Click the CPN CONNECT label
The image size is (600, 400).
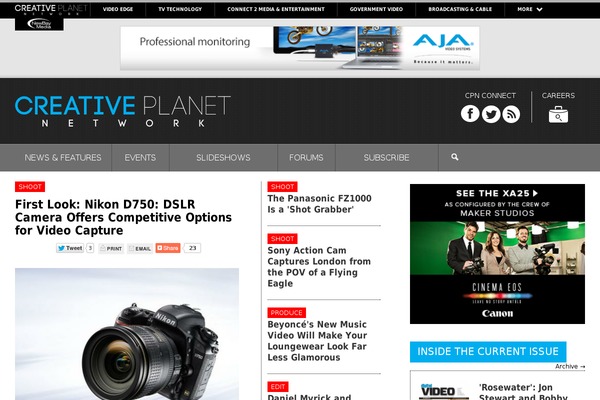pyautogui.click(x=490, y=95)
